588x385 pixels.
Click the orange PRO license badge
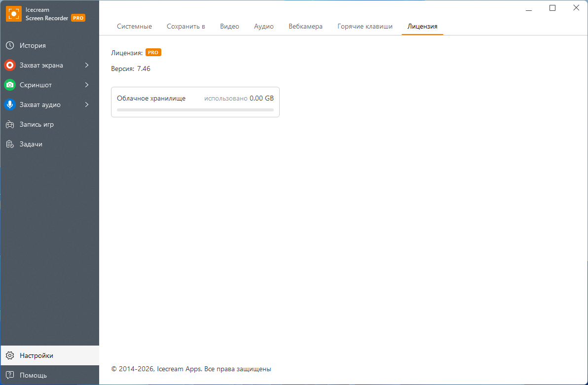[153, 53]
